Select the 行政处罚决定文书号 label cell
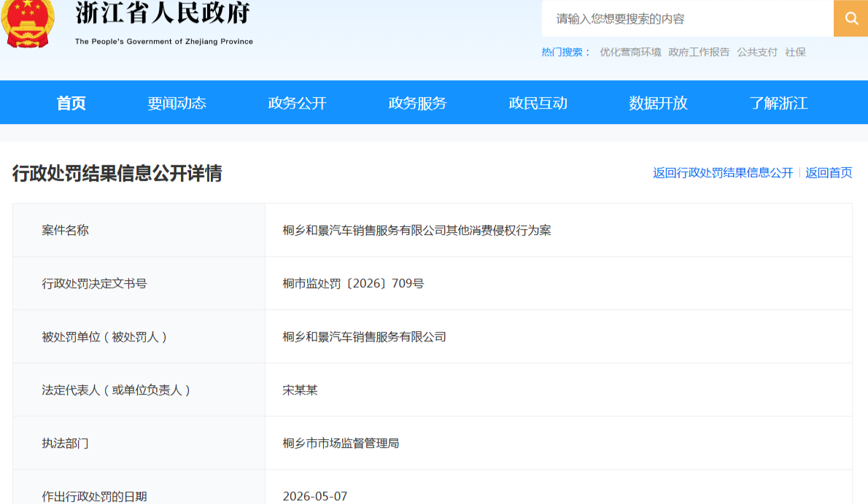Screen dimensions: 868x504 pos(139,283)
